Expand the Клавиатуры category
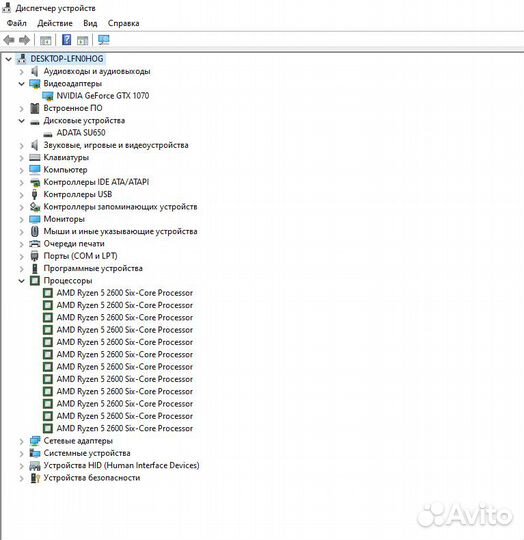Image resolution: width=524 pixels, height=540 pixels. point(21,158)
